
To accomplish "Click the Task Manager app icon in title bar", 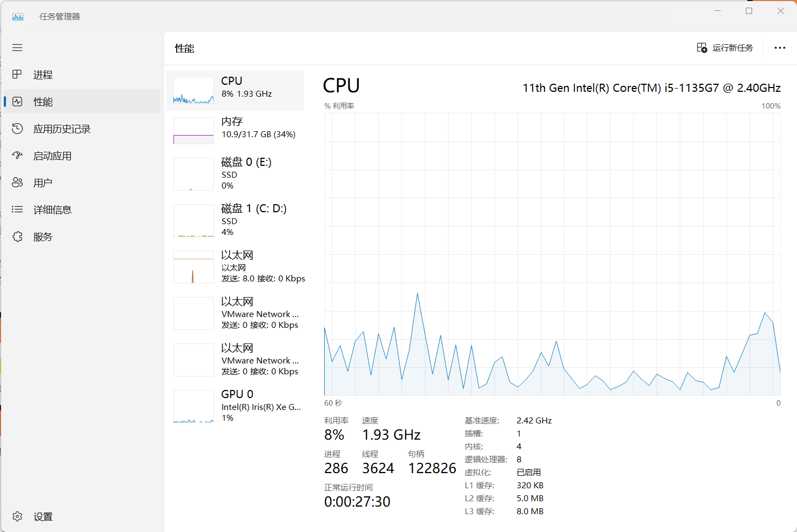I will (18, 17).
